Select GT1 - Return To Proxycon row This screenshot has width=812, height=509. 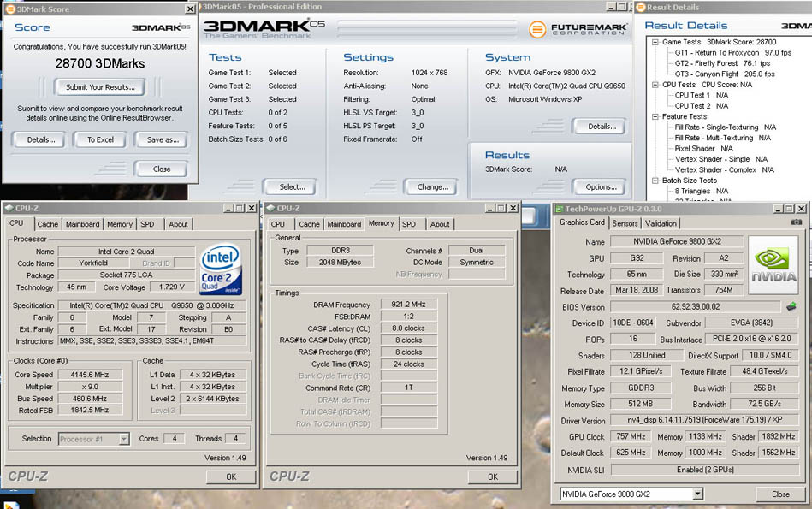click(x=732, y=53)
